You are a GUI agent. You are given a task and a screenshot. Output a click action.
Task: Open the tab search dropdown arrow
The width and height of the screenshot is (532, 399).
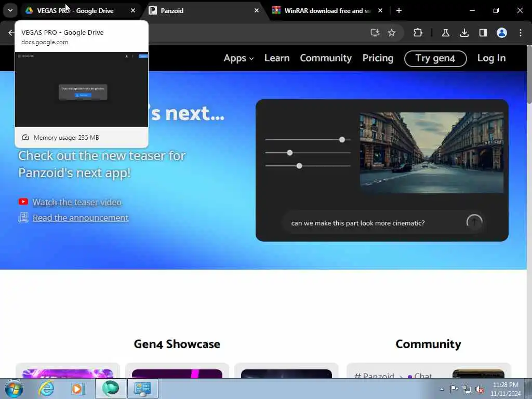(10, 10)
